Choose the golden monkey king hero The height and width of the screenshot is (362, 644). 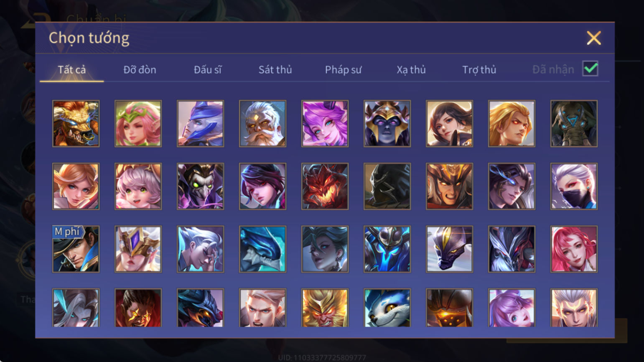pyautogui.click(x=325, y=308)
